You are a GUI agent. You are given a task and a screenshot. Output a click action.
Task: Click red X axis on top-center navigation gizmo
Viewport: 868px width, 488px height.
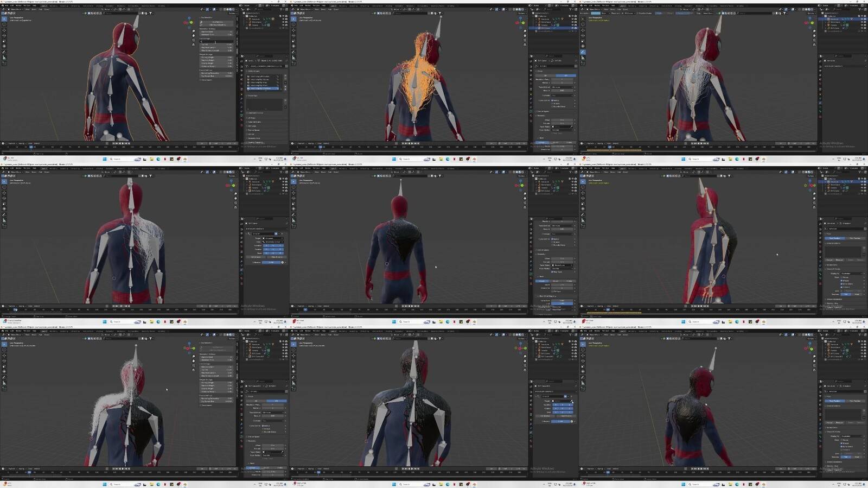tap(516, 23)
